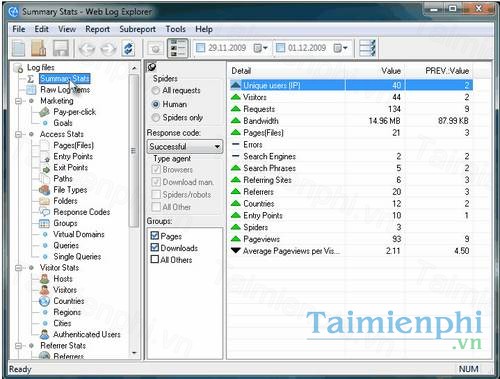
Task: Click the New workspace toolbar icon
Action: click(19, 49)
